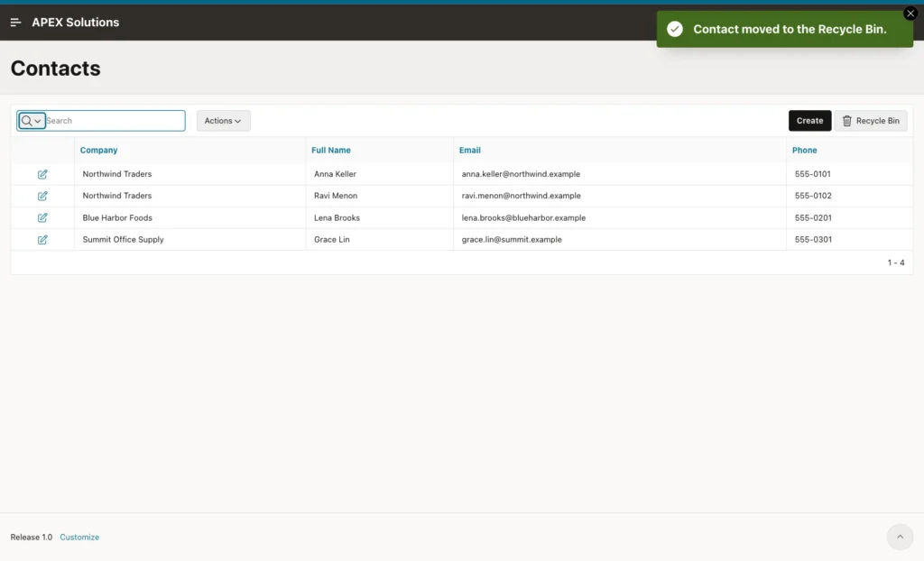Click the Anna Keller name cell
The width and height of the screenshot is (924, 561).
click(x=380, y=174)
